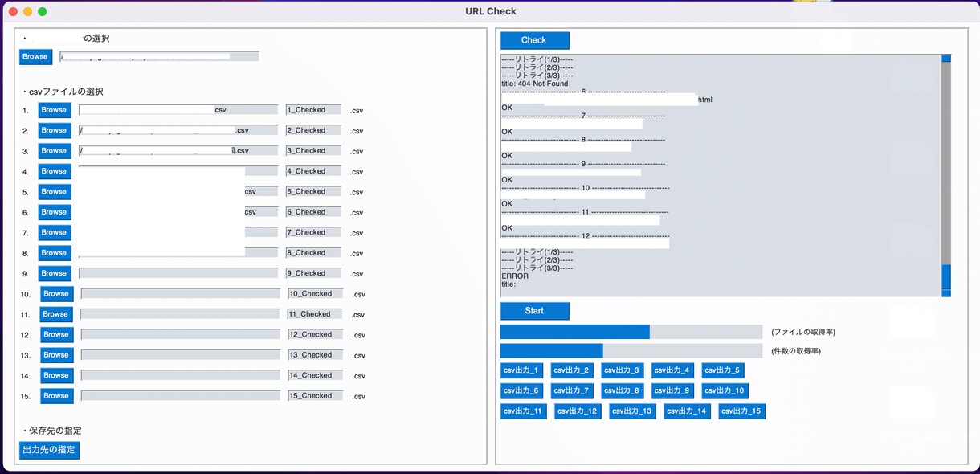
Task: Click the csv出力_1 button
Action: click(521, 370)
